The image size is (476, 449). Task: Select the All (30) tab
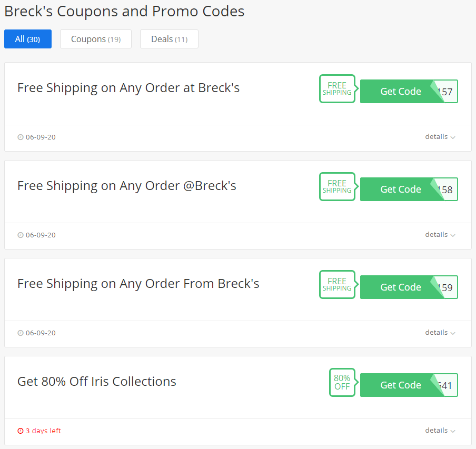click(x=28, y=39)
